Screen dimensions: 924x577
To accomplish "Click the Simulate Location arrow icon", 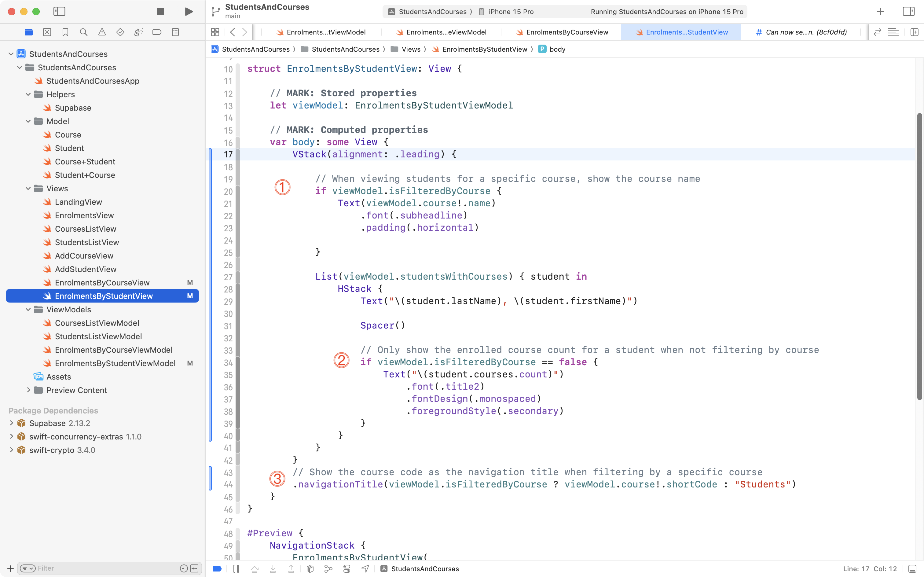I will tap(365, 568).
